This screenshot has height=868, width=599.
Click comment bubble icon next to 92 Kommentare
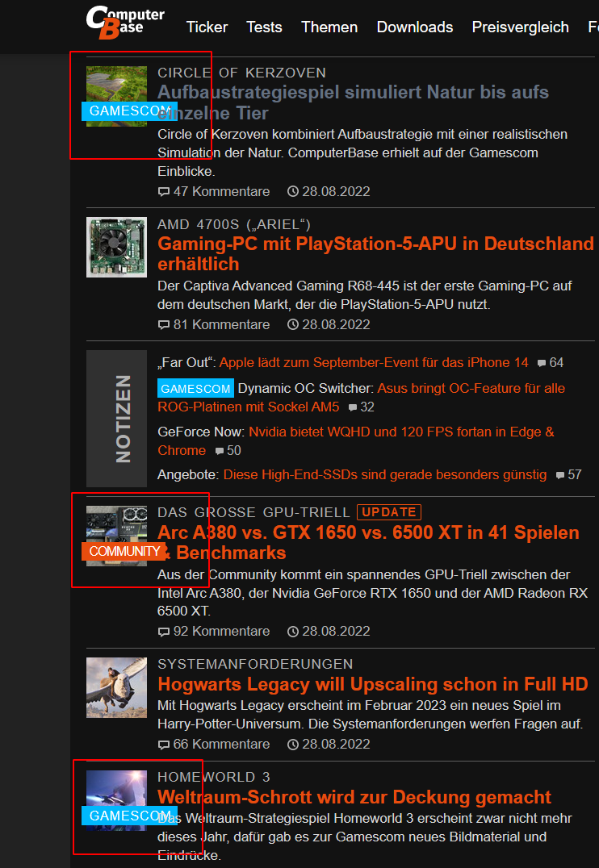coord(163,632)
